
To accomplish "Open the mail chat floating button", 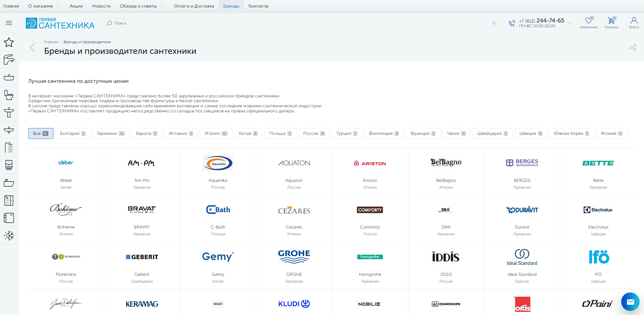I will (x=630, y=302).
